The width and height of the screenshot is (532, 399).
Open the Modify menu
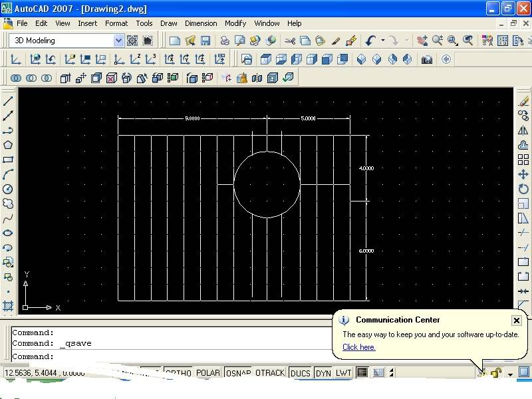point(235,23)
